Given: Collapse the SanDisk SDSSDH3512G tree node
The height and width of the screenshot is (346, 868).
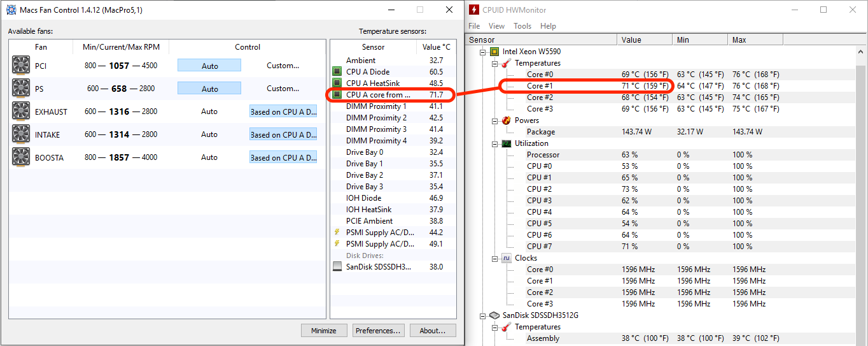Looking at the screenshot, I should (x=483, y=315).
